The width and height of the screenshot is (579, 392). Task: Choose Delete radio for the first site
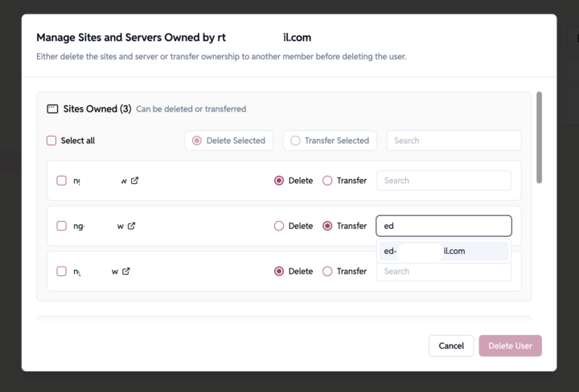(x=279, y=181)
